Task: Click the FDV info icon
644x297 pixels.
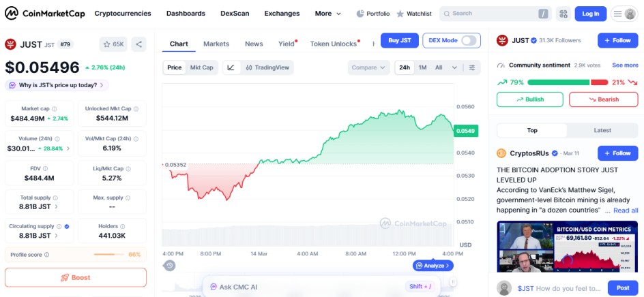Action: [45, 169]
